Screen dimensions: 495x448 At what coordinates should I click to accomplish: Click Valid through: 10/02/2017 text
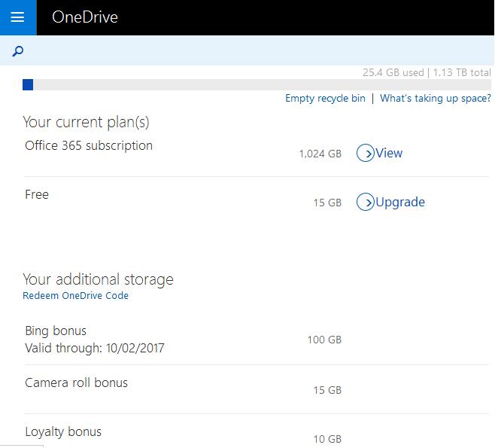pos(95,348)
